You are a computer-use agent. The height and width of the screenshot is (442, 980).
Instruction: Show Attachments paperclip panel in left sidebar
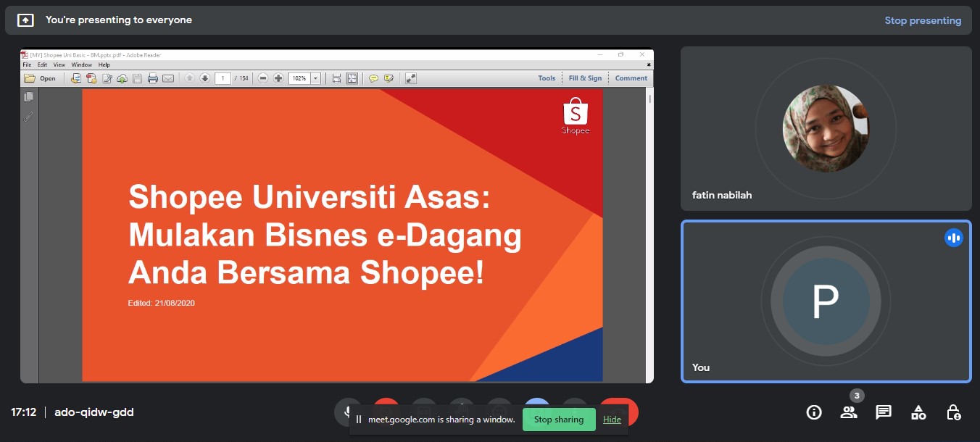click(28, 117)
